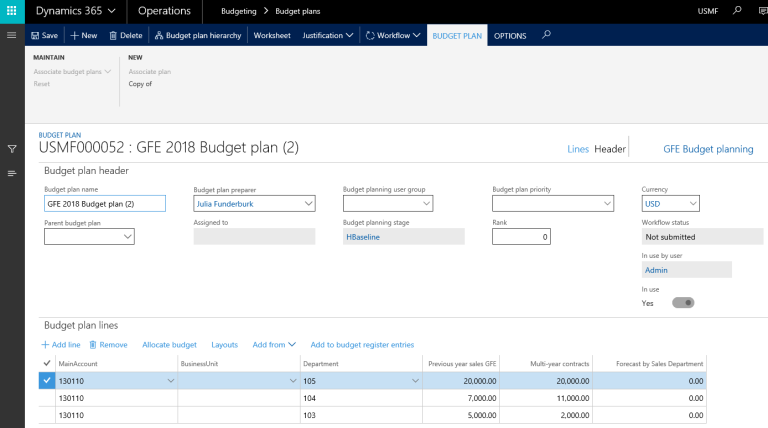This screenshot has width=768, height=428.
Task: Click the Save disk icon
Action: point(36,35)
